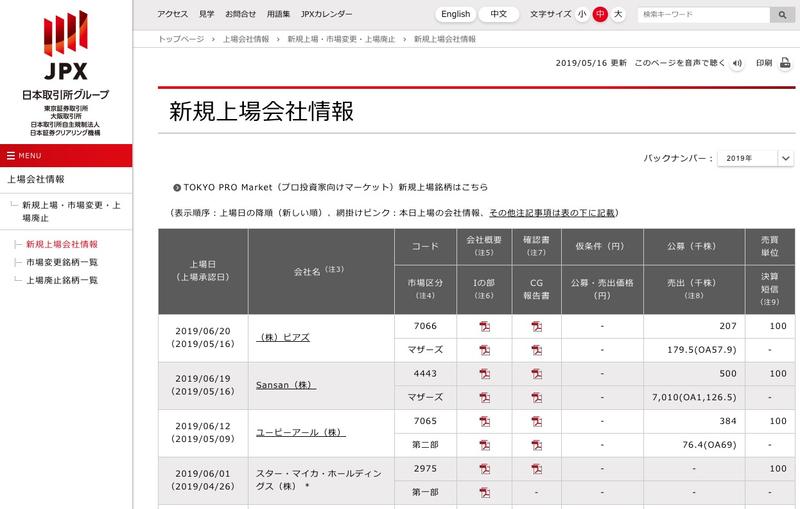Open Iの部 PDF in 第二部 row
800x509 pixels.
(x=484, y=445)
